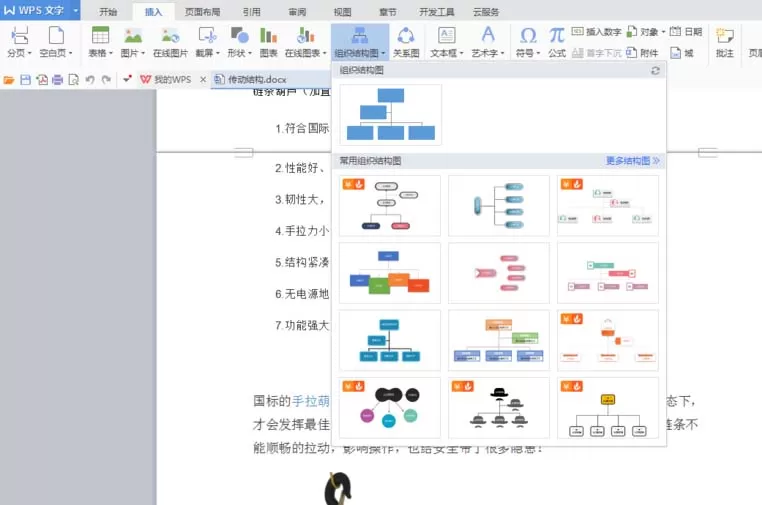The height and width of the screenshot is (505, 762).
Task: Open online charts (在线图表)
Action: [305, 42]
